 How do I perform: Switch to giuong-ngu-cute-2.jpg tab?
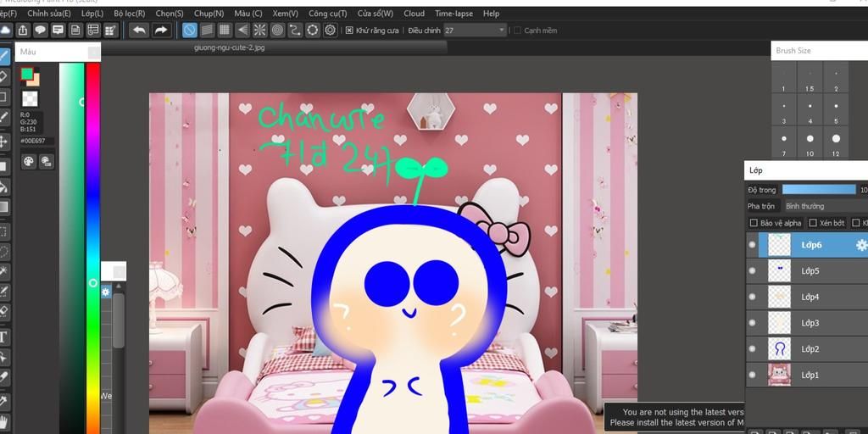coord(229,47)
